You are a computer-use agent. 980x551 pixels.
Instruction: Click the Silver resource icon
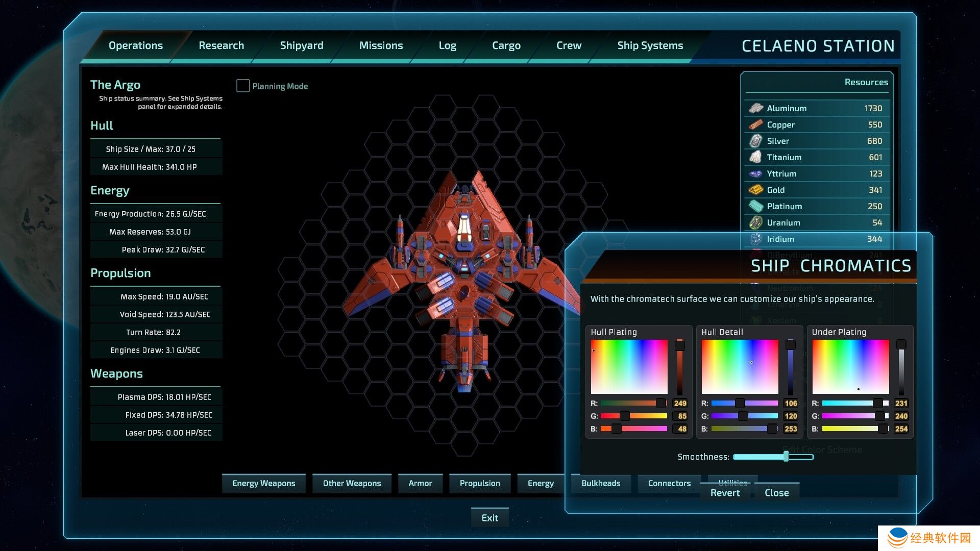click(x=756, y=141)
